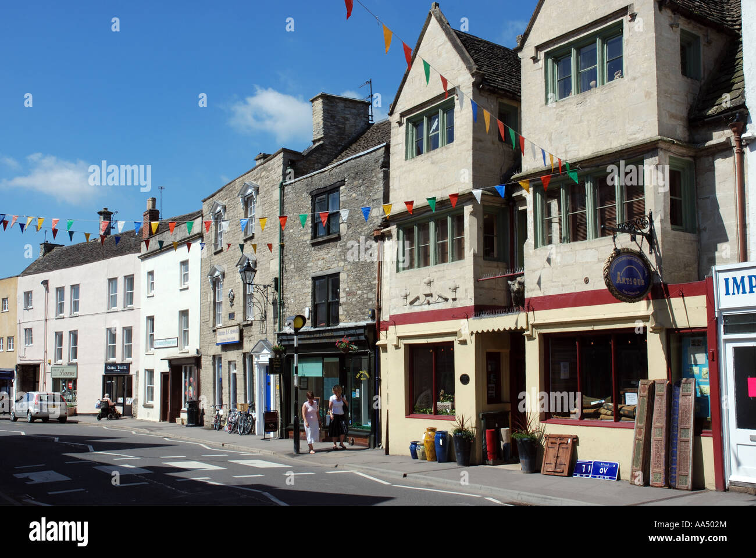Click the round "Antique" hanging sign
The image size is (756, 558).
point(627,275)
